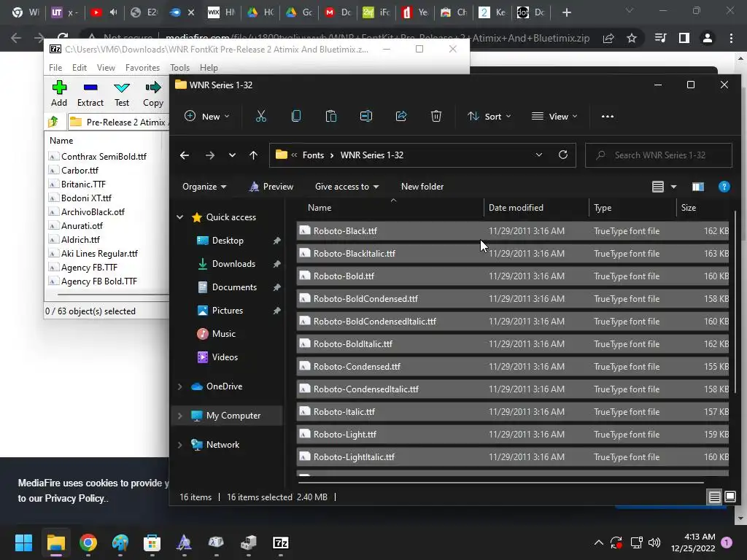Refresh the WNR Series 1-32 folder
The image size is (747, 560).
(x=563, y=155)
